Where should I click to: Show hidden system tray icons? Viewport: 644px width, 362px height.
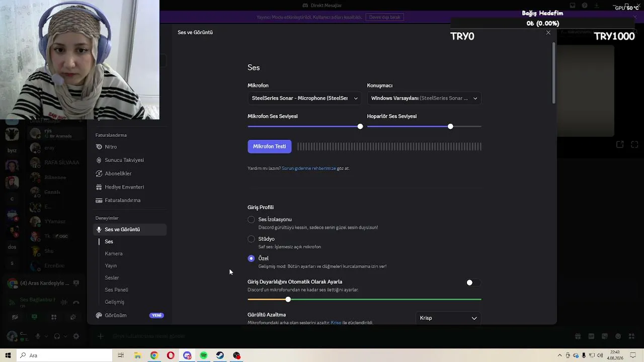[x=560, y=355]
